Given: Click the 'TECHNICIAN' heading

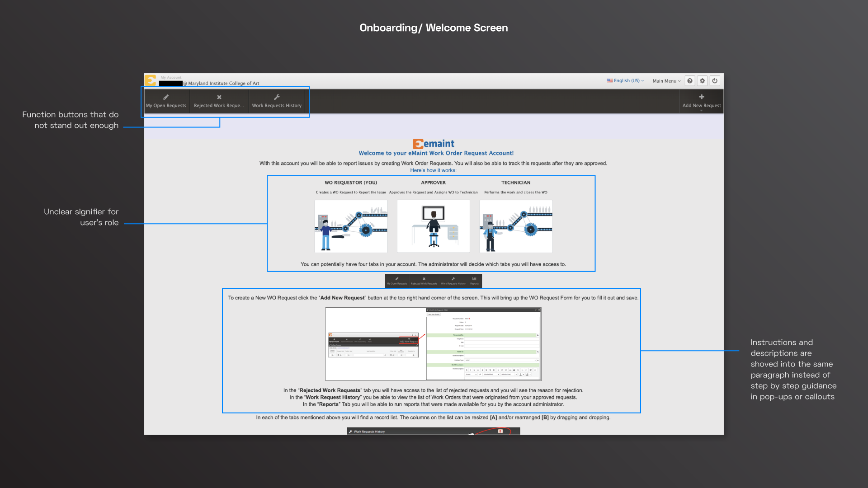Looking at the screenshot, I should click(516, 183).
